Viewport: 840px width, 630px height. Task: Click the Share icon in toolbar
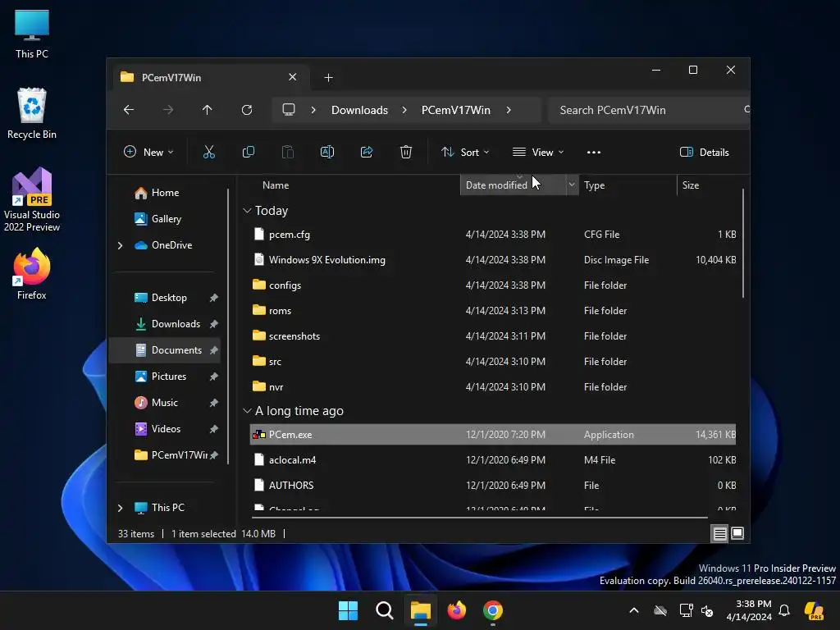pyautogui.click(x=367, y=152)
